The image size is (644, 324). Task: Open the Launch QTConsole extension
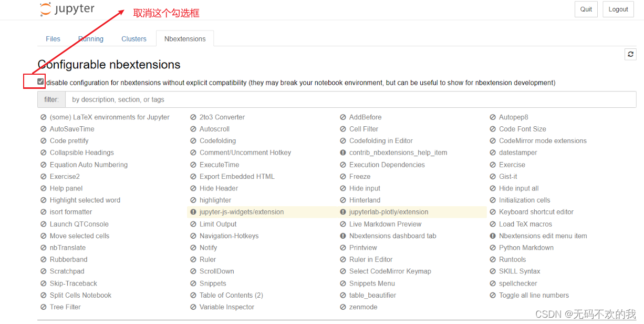pyautogui.click(x=79, y=224)
